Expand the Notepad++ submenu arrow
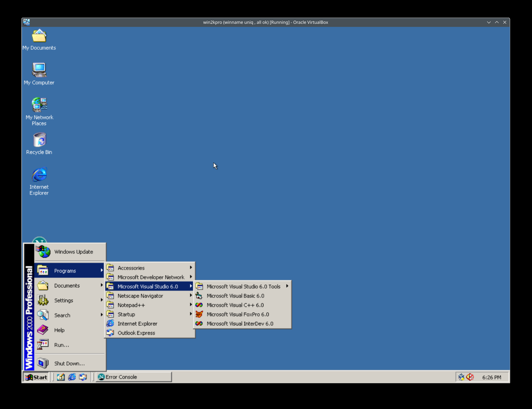The width and height of the screenshot is (532, 409). pyautogui.click(x=191, y=305)
